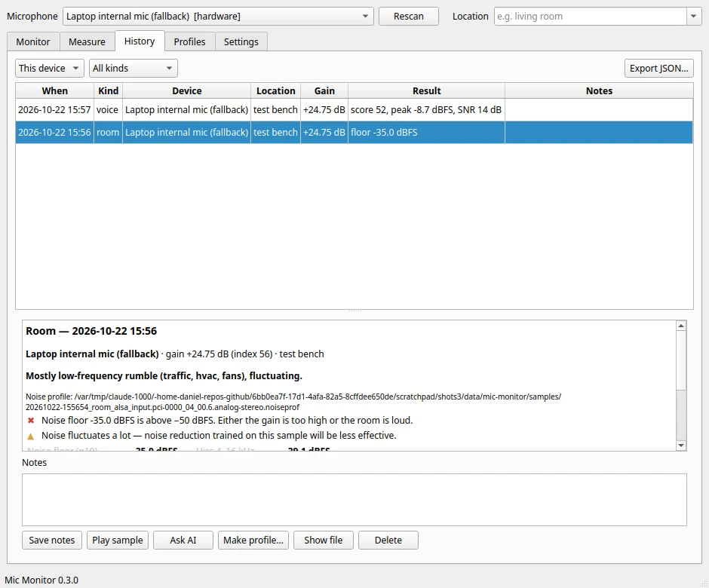Click the '+24.75 dB' gain cell in voice row
The height and width of the screenshot is (588, 709).
pos(324,110)
